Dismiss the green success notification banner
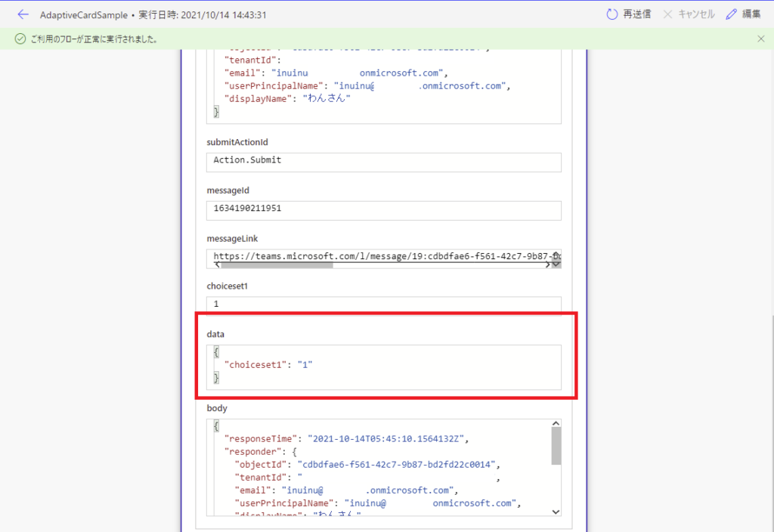Screen dimensions: 774x532 pos(760,39)
